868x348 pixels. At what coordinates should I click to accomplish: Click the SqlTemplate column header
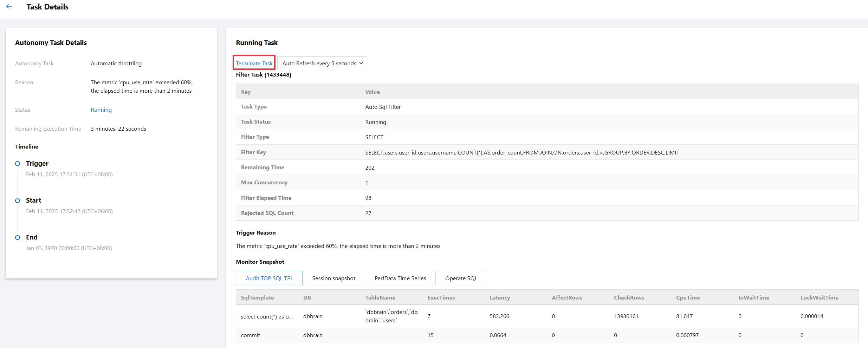coord(257,297)
